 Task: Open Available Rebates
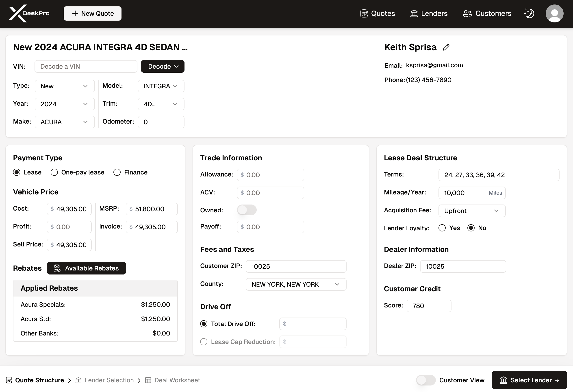[86, 268]
